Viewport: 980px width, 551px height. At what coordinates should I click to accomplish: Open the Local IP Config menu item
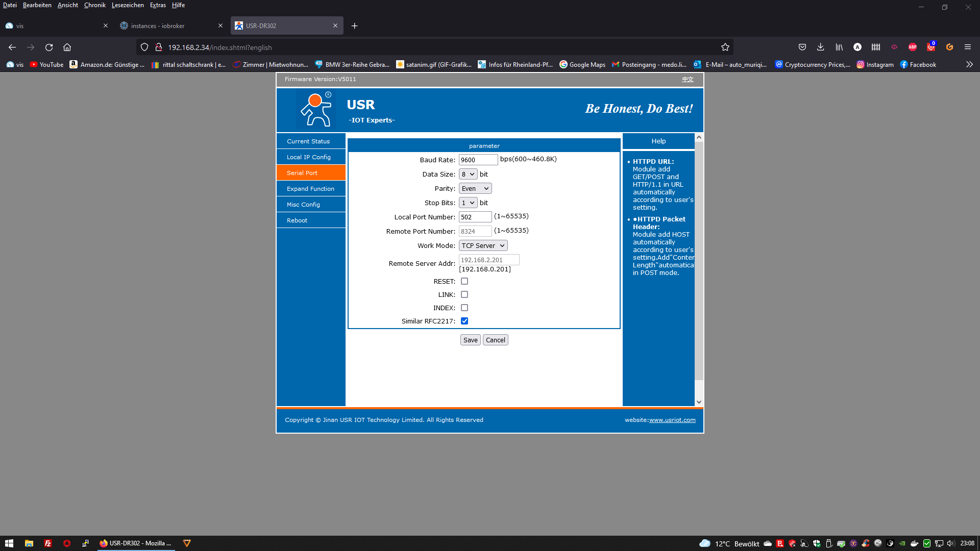tap(309, 157)
